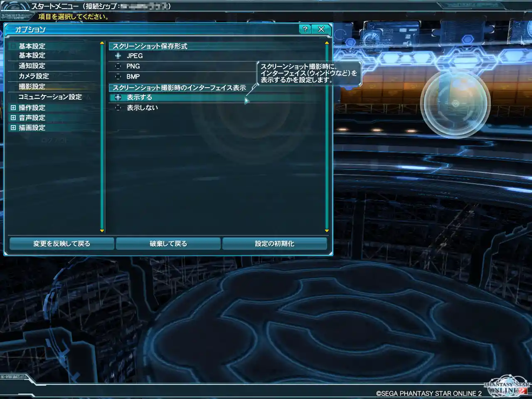This screenshot has width=532, height=399.
Task: Click sidebar scrollbar up arrow
Action: [102, 43]
